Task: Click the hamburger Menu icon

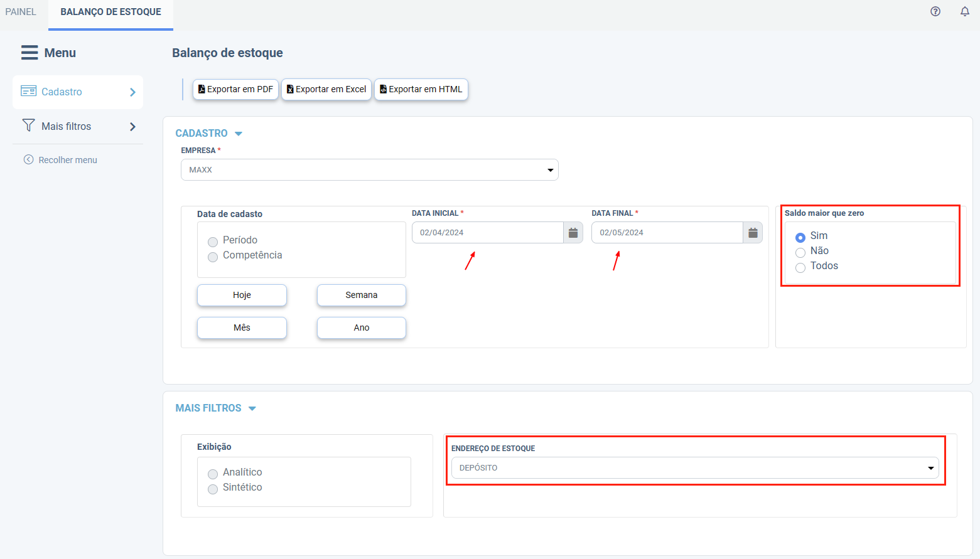Action: pos(30,53)
